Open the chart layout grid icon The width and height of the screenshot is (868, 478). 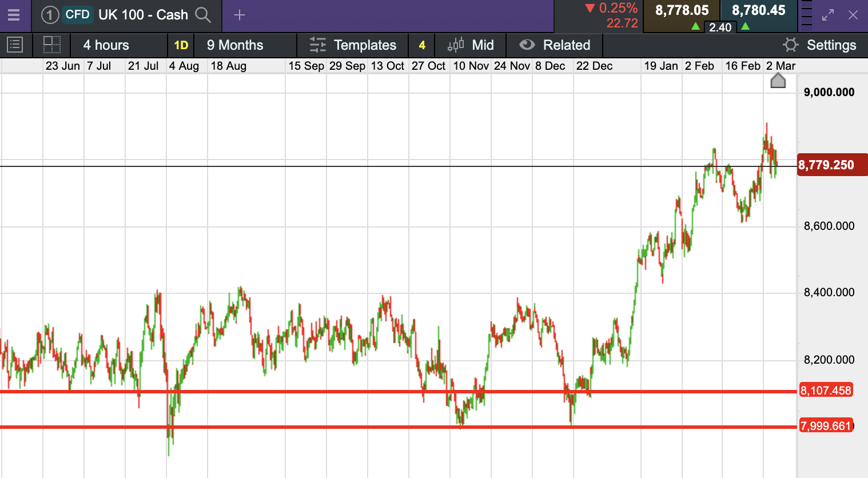52,45
